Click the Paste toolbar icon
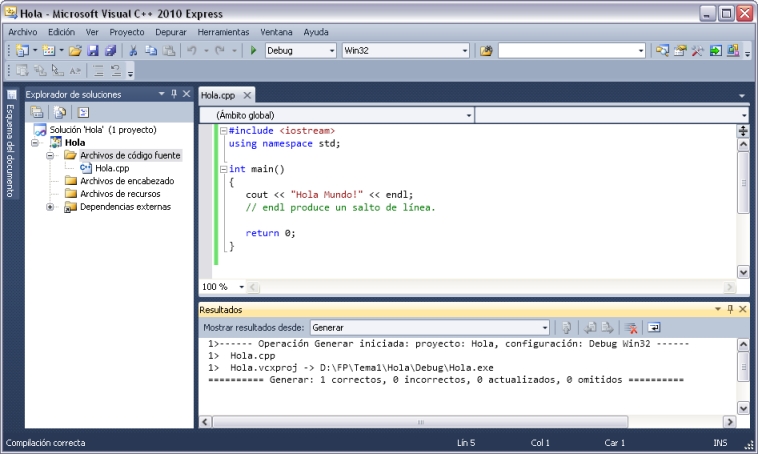Image resolution: width=758 pixels, height=454 pixels. 169,50
